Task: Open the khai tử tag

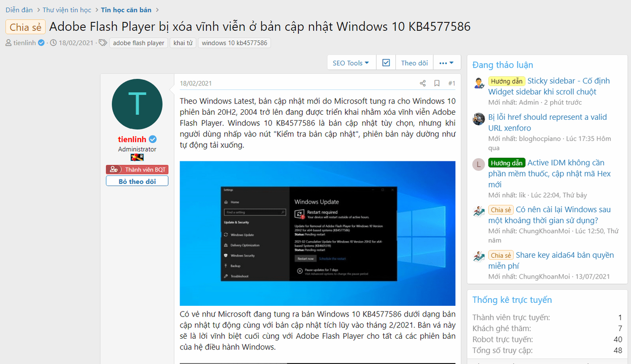Action: click(x=183, y=43)
